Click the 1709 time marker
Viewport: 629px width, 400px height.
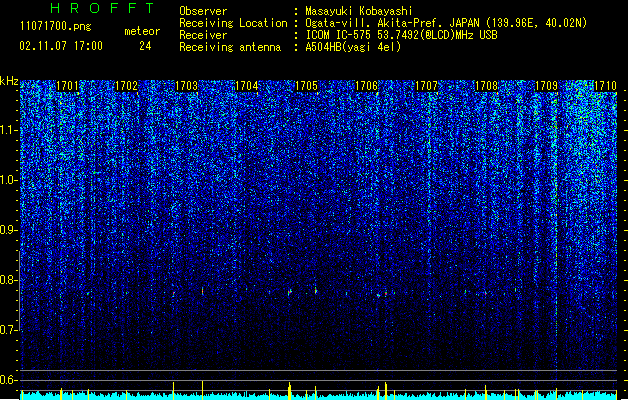546,86
